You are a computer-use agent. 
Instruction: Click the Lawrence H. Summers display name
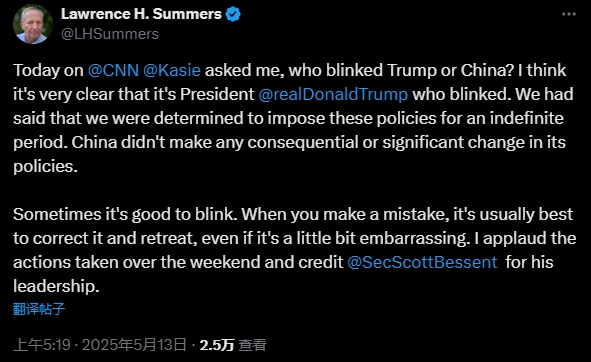[141, 14]
